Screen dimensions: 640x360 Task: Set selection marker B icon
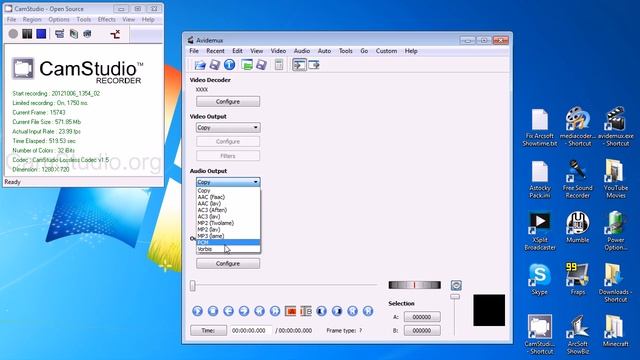click(x=306, y=311)
